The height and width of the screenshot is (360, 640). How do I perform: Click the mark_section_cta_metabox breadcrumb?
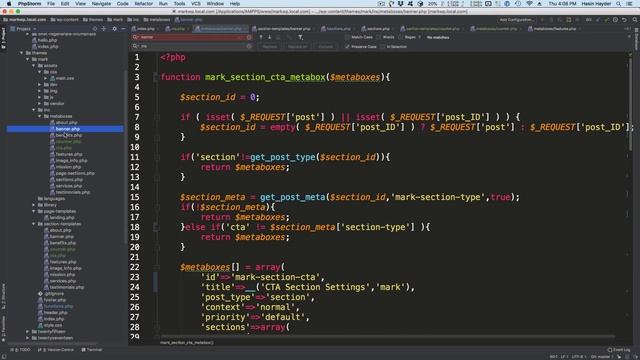[x=187, y=342]
